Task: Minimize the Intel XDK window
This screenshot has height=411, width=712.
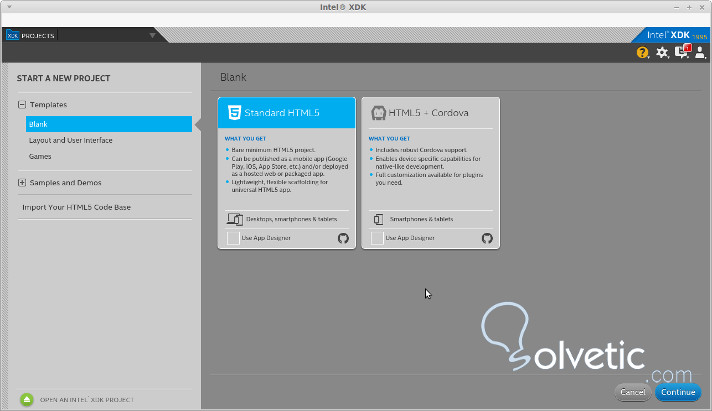Action: 677,7
